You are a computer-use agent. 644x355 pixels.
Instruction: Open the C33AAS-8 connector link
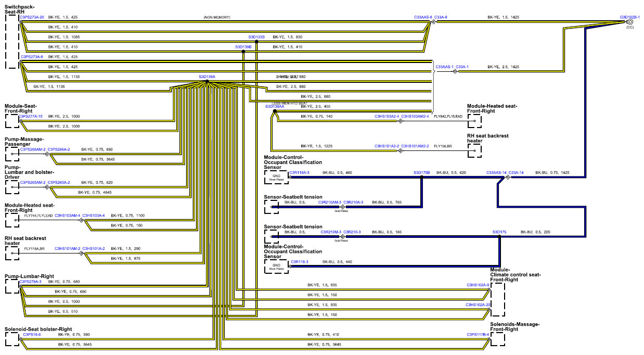click(423, 17)
